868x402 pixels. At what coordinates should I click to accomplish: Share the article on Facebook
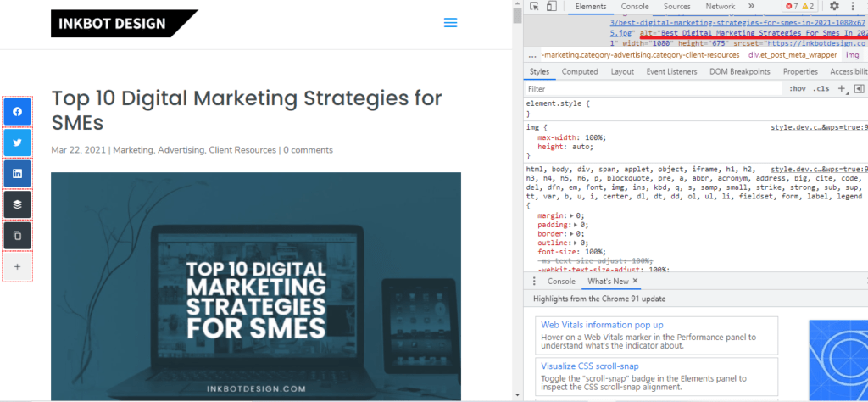coord(17,112)
